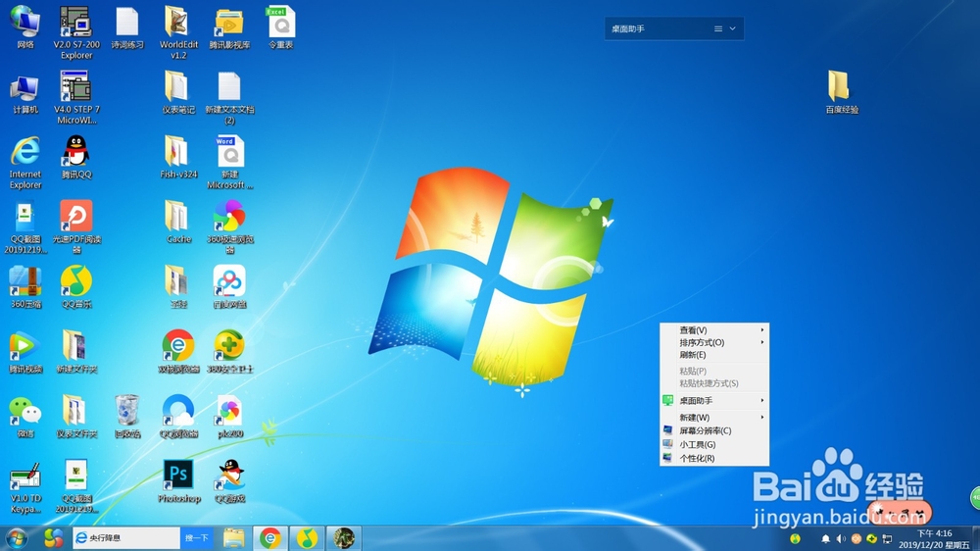Screen dimensions: 980x551
Task: Expand the 排序方式(O) submenu
Action: (714, 343)
